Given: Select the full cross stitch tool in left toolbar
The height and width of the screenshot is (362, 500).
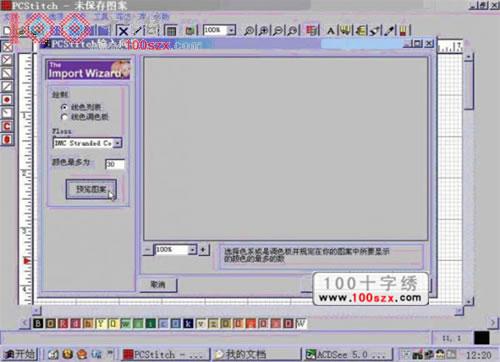Looking at the screenshot, I should click(x=7, y=47).
